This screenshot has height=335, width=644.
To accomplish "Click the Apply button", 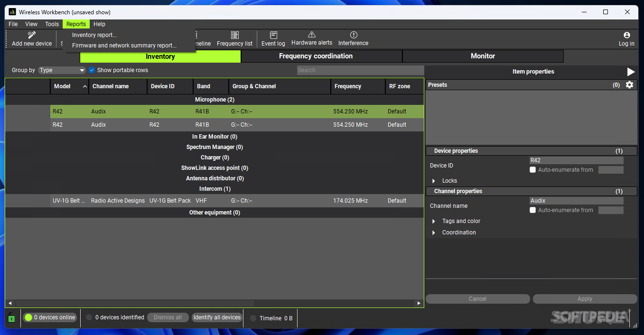I will point(585,299).
